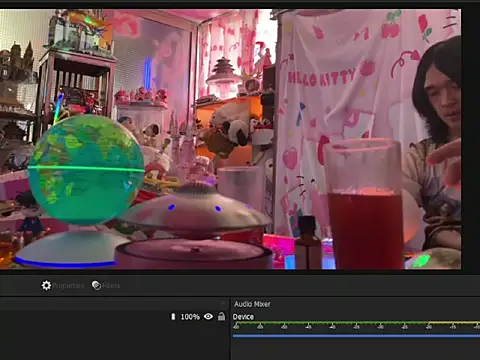The image size is (480, 360).
Task: Click the red drink glass in preview
Action: point(365,204)
